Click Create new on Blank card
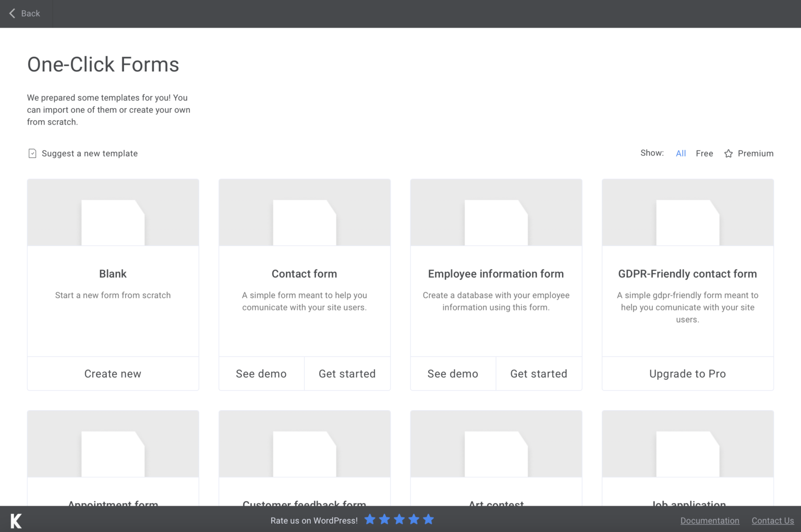The width and height of the screenshot is (801, 532). click(x=113, y=374)
